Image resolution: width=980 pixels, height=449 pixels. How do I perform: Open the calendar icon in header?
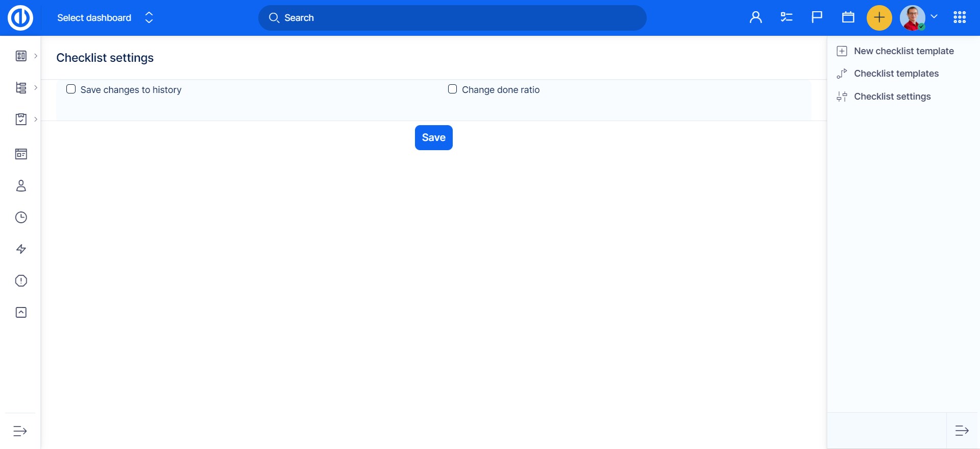pyautogui.click(x=848, y=18)
